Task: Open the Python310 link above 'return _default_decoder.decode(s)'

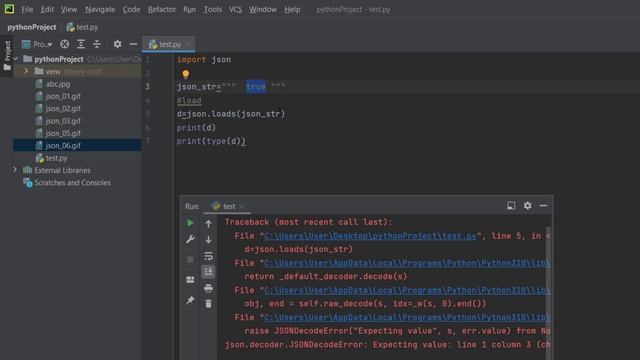Action: click(x=407, y=263)
